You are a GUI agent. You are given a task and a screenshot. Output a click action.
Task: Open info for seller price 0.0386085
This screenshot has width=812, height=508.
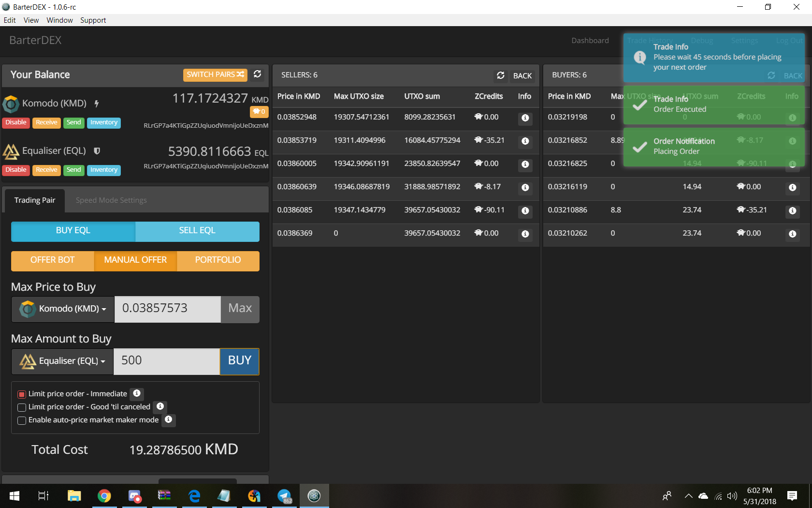pos(525,211)
